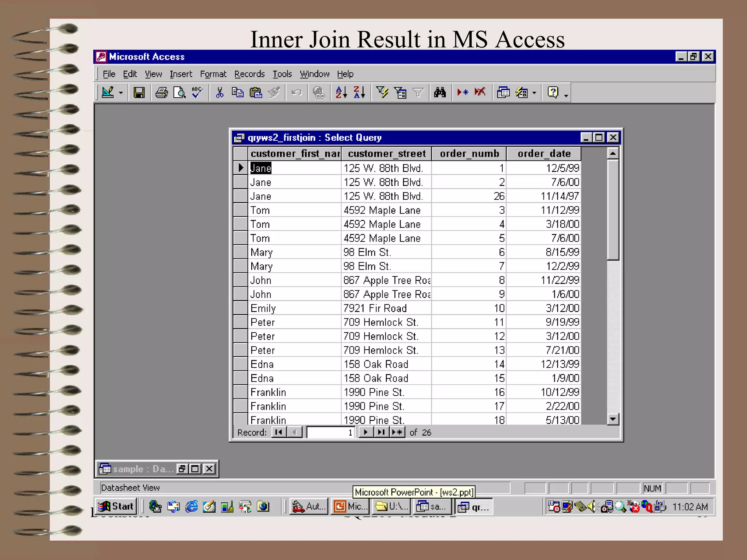
Task: Open the Format menu
Action: [x=213, y=74]
